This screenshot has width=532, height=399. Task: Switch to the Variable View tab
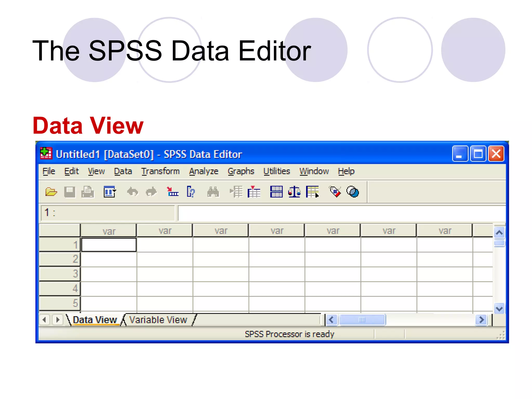[x=158, y=320]
